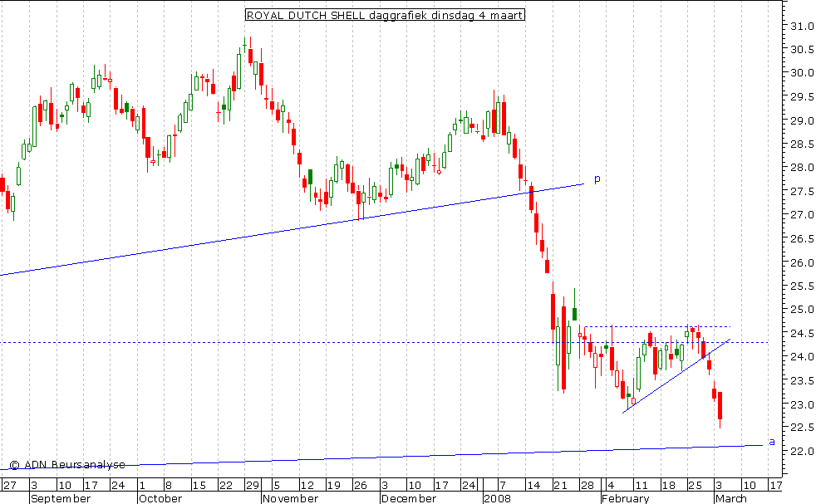
Task: Click the 'March' month label
Action: pyautogui.click(x=730, y=499)
